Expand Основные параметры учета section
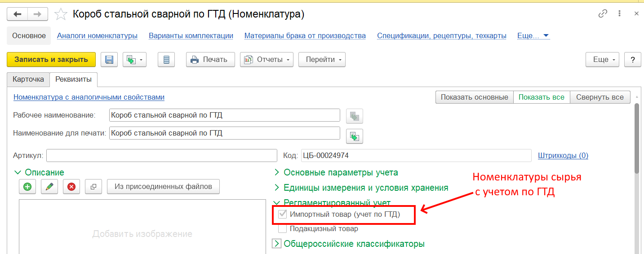This screenshot has height=254, width=644. 341,172
